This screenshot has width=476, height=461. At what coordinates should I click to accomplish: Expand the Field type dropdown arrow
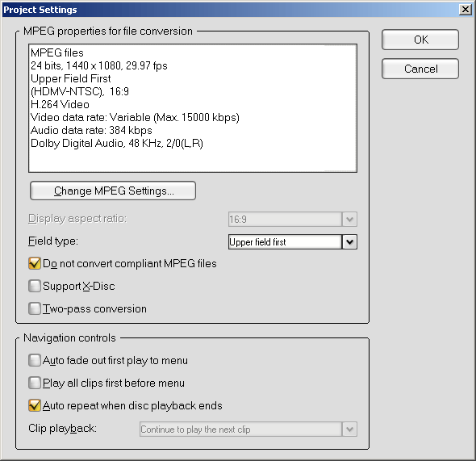[349, 242]
